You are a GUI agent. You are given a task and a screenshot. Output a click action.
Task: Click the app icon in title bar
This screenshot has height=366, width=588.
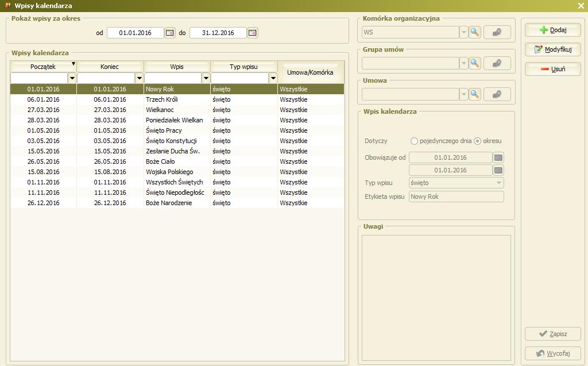tap(7, 6)
